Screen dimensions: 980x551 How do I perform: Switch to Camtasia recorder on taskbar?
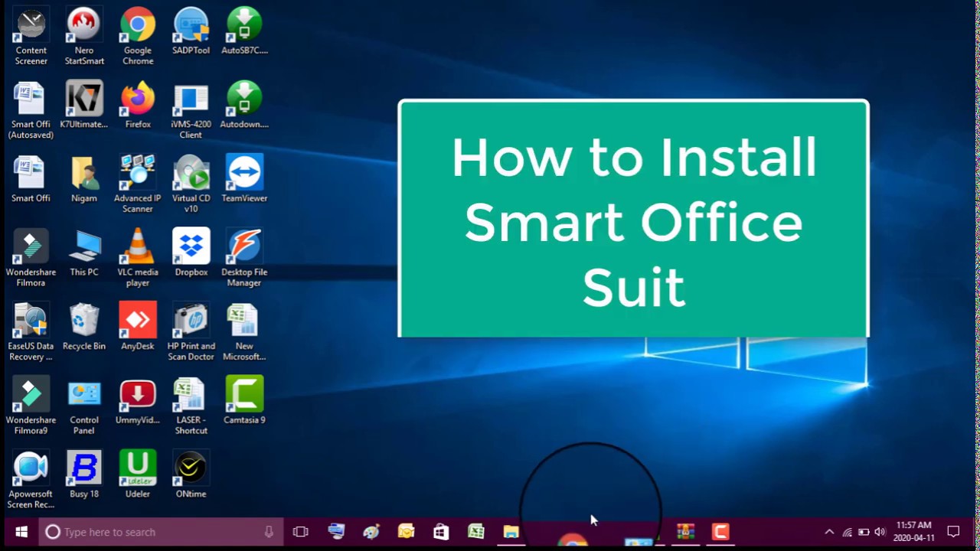pos(720,532)
